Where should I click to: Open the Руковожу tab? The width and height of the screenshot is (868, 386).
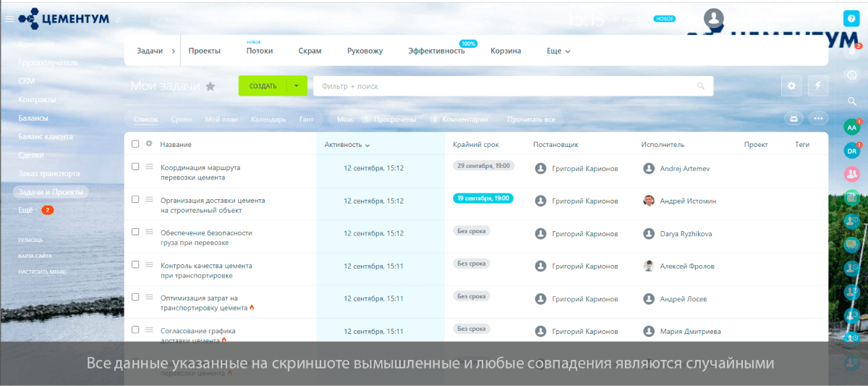pyautogui.click(x=365, y=51)
